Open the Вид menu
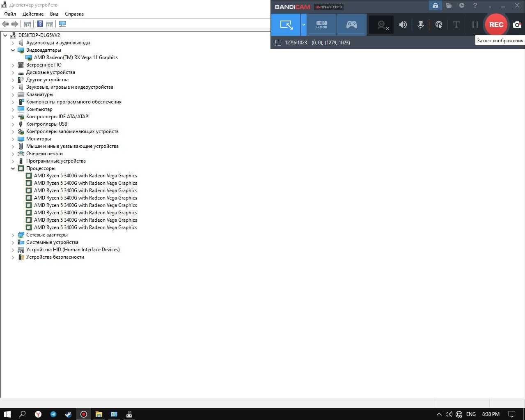This screenshot has width=525, height=420. tap(54, 14)
